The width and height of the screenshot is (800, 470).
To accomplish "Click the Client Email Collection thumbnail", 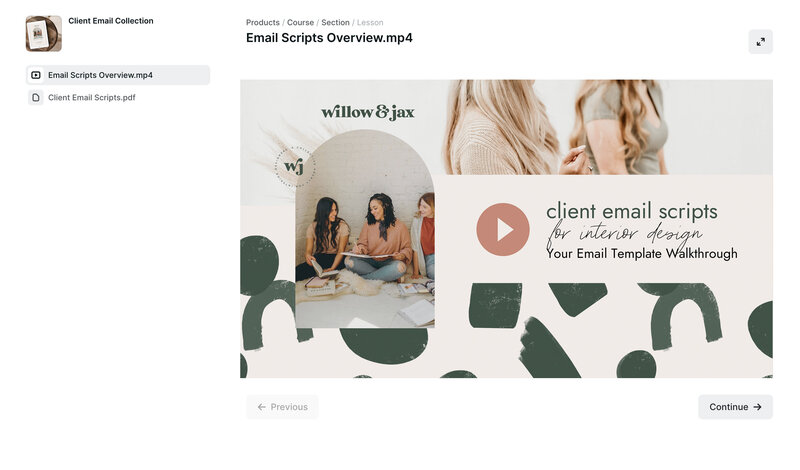I will [44, 34].
